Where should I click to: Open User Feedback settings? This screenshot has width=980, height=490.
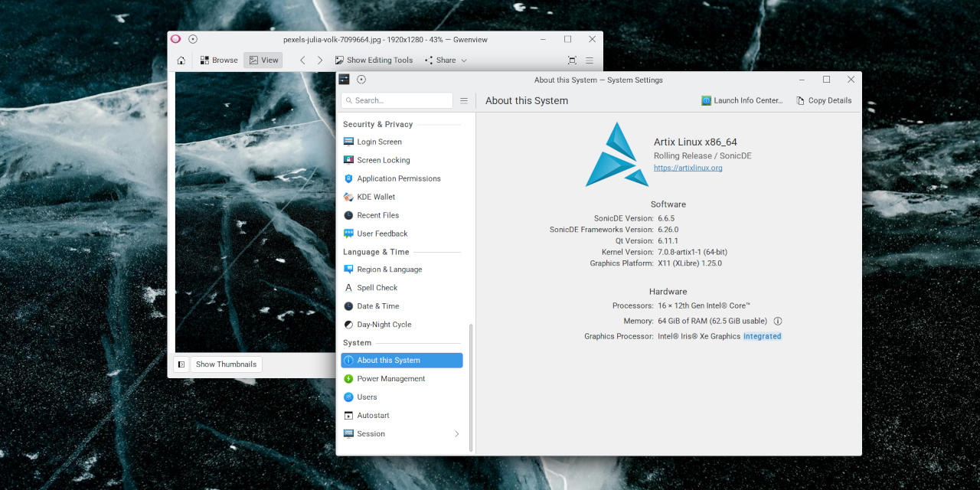pos(402,234)
